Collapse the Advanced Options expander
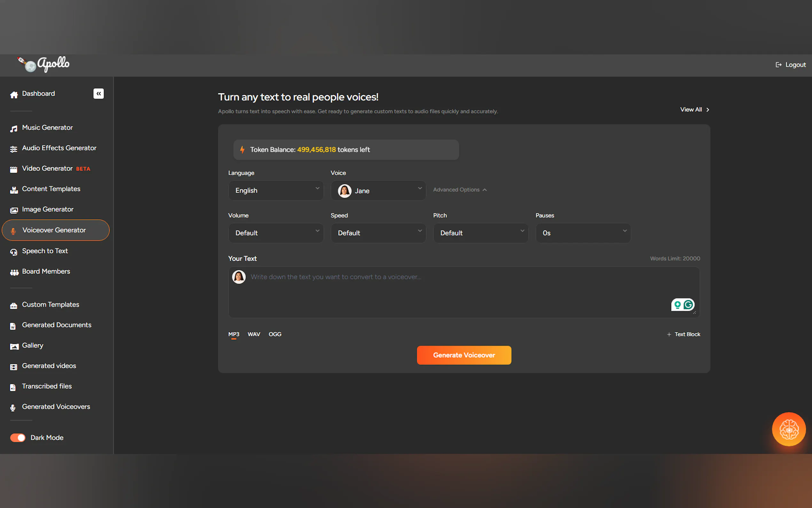 point(459,190)
